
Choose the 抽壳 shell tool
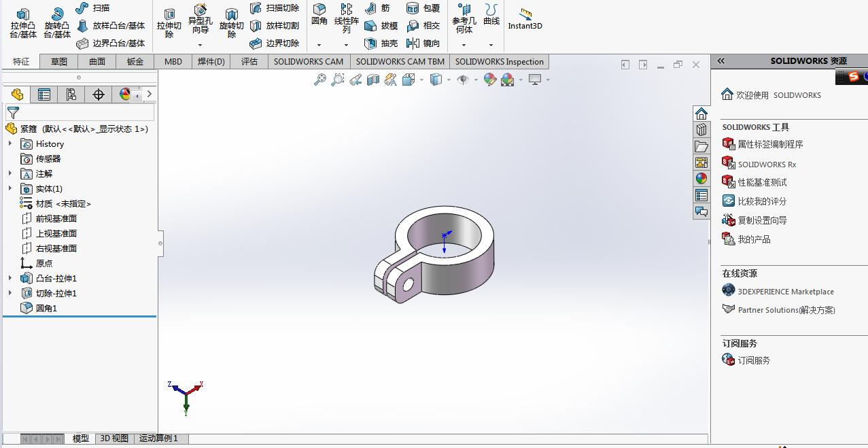[381, 44]
